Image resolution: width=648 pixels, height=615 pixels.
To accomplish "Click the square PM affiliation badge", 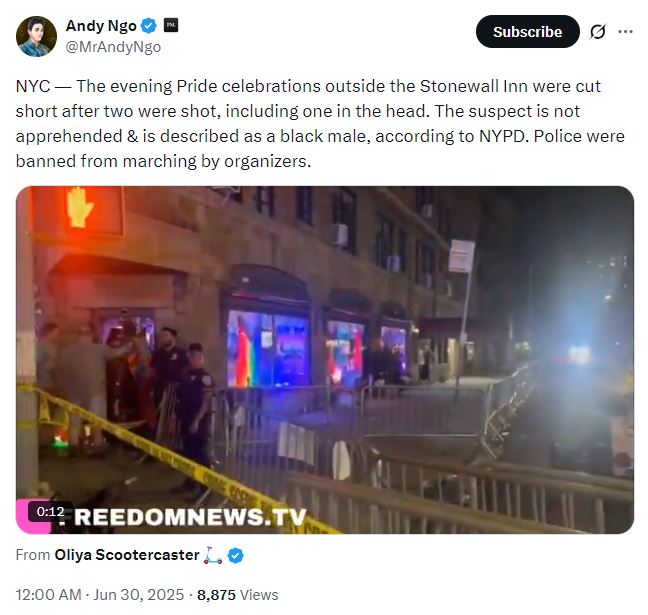I will pyautogui.click(x=171, y=25).
